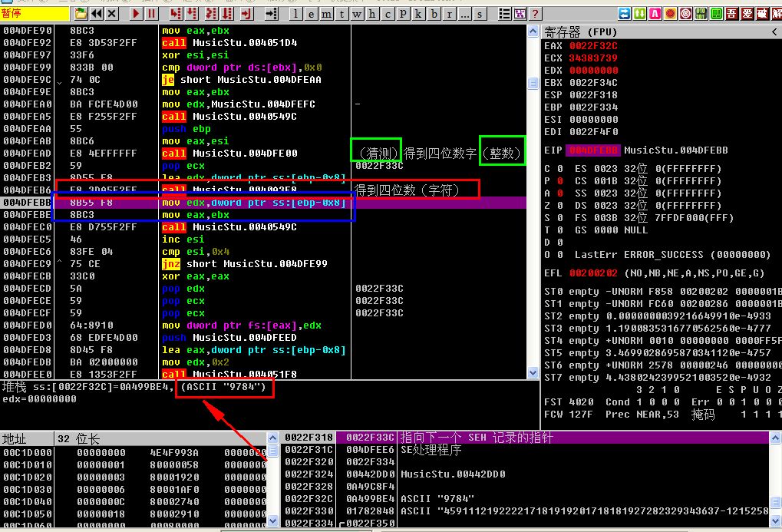Viewport: 782px width, 532px height.
Task: Click dump pane scroll up arrow
Action: [272, 438]
